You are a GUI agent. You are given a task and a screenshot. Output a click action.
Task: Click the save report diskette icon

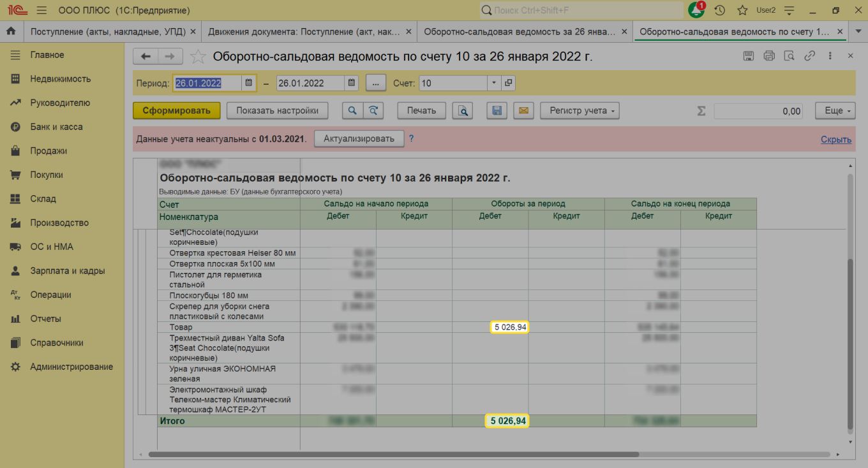point(497,111)
